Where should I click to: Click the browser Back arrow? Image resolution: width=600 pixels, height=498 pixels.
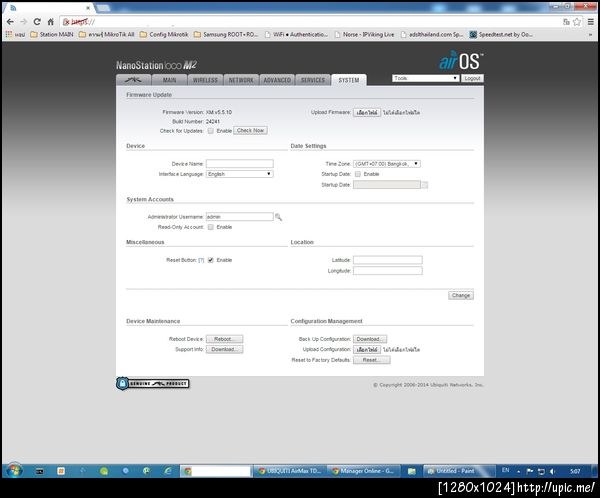coord(10,22)
